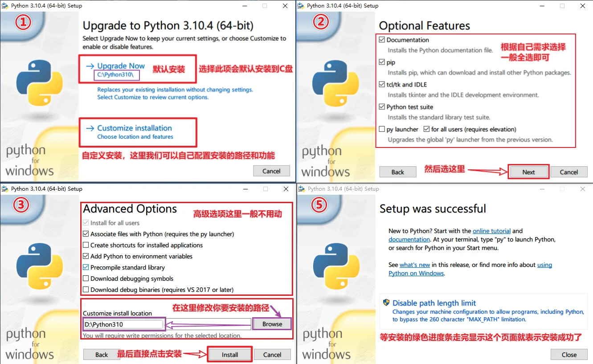Enable Download debug binaries checkbox
Viewport: 593px width, 364px height.
tap(86, 290)
